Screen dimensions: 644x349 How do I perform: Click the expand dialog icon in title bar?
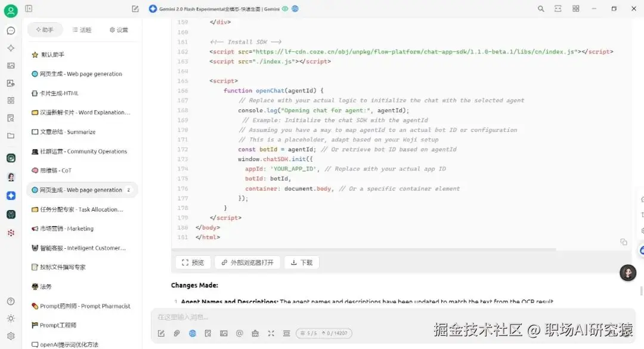point(558,8)
